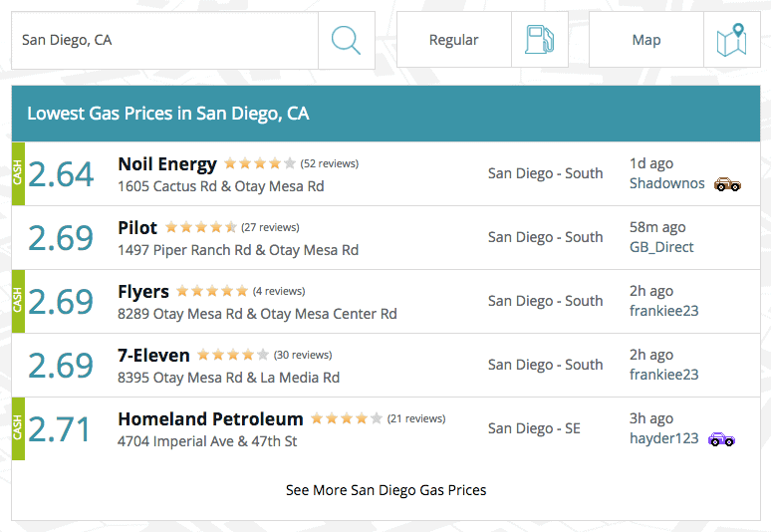The height and width of the screenshot is (532, 771).
Task: Open the Pilot station link
Action: click(x=137, y=228)
